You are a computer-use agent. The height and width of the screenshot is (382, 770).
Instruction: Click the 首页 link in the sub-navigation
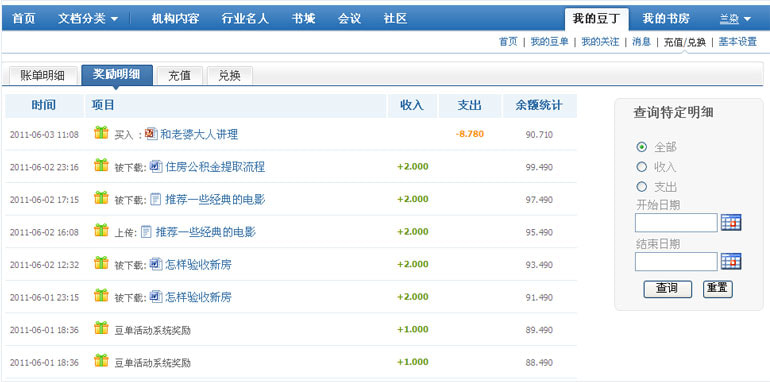click(508, 42)
